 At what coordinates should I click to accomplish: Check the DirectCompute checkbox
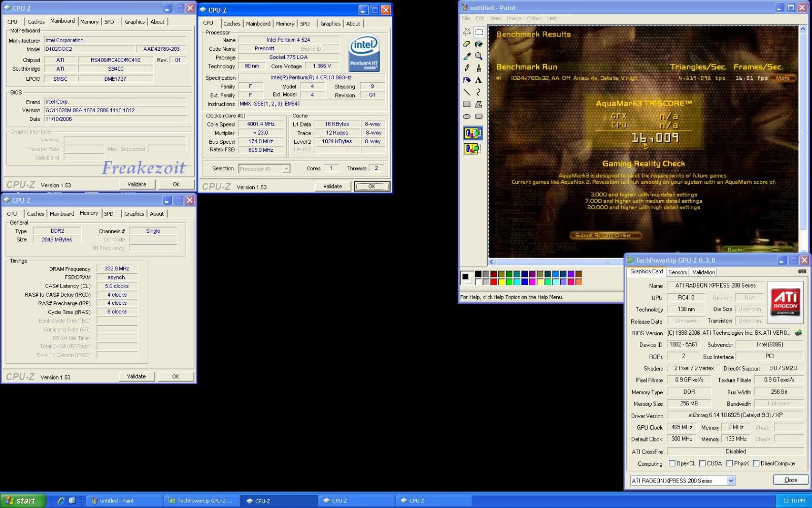[756, 463]
